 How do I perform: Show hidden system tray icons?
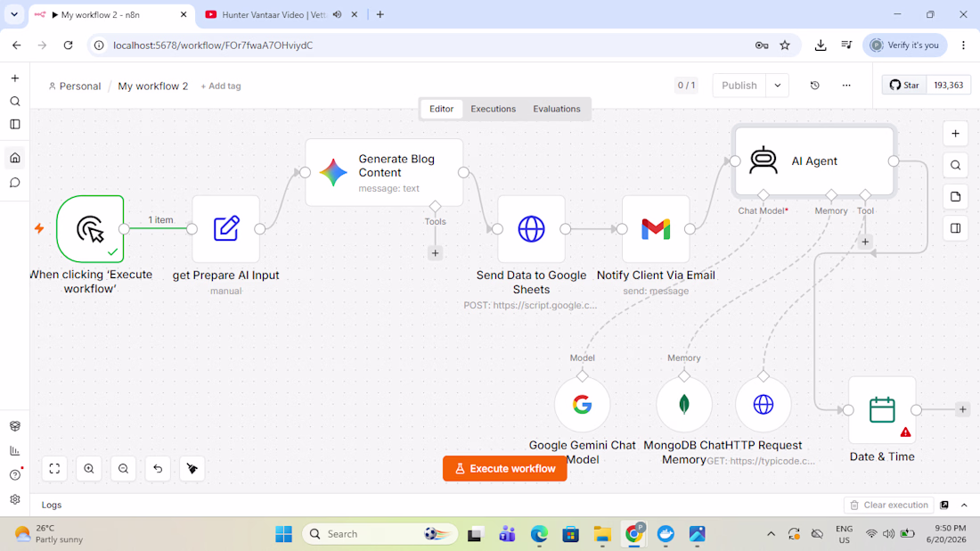[771, 533]
